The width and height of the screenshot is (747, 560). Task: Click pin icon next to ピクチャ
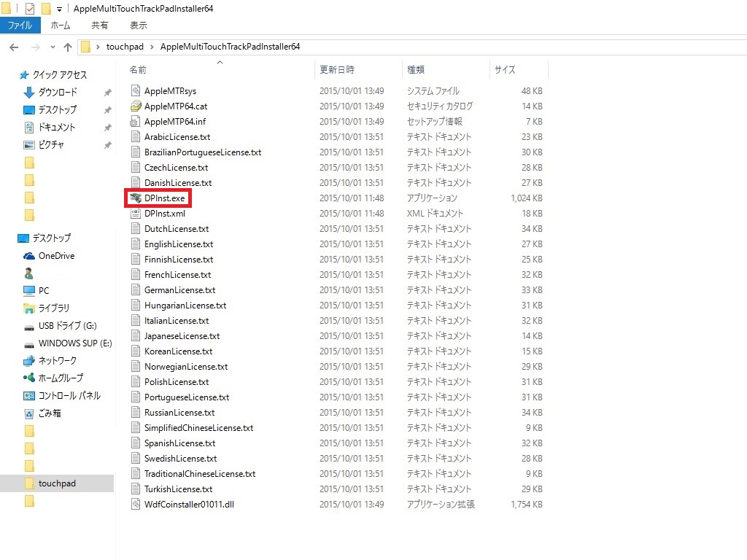click(x=108, y=145)
